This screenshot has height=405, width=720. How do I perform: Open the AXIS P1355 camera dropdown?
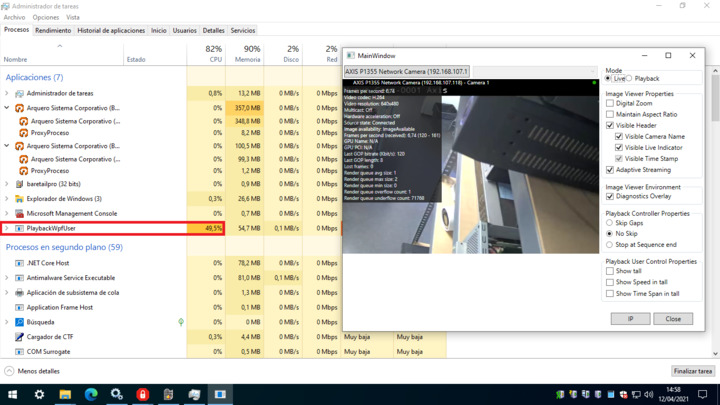(x=406, y=71)
